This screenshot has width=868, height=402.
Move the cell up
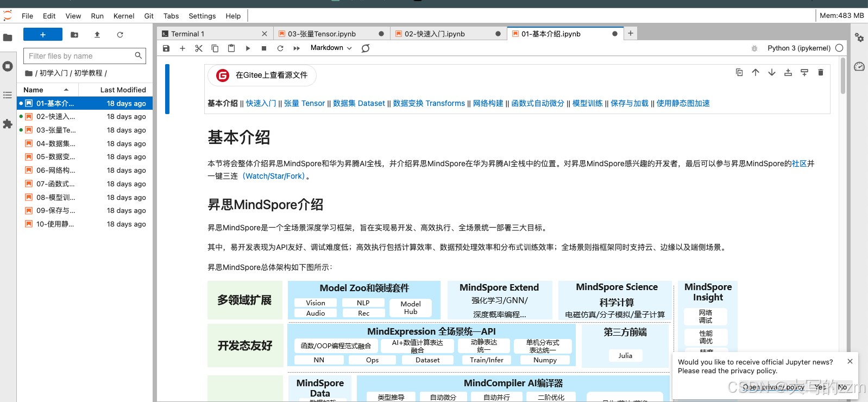click(x=756, y=72)
